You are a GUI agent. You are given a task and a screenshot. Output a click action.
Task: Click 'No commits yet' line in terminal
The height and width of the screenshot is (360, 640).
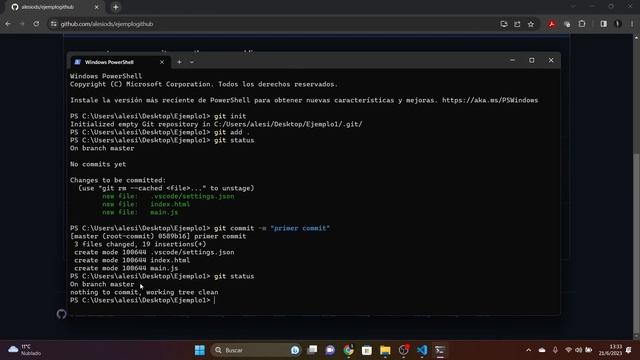coord(98,164)
